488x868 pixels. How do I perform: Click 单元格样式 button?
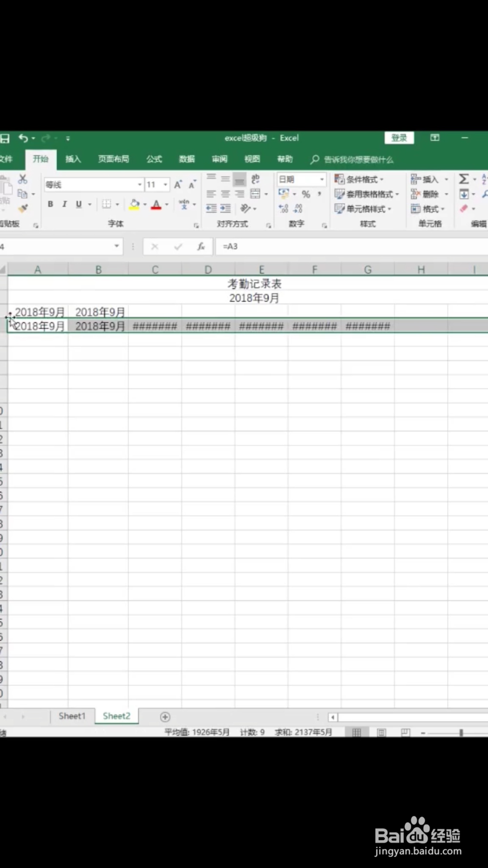click(363, 209)
